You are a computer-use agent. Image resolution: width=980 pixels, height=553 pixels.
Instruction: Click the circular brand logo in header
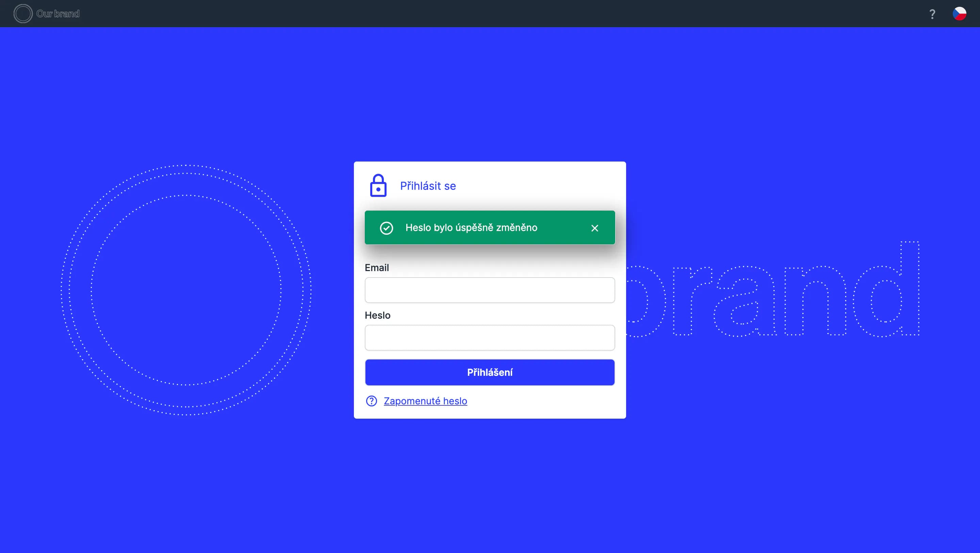tap(23, 14)
